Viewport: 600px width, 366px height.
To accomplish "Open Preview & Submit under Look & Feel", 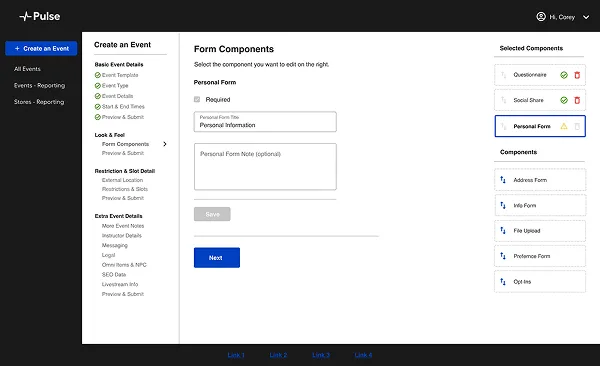I will 123,153.
